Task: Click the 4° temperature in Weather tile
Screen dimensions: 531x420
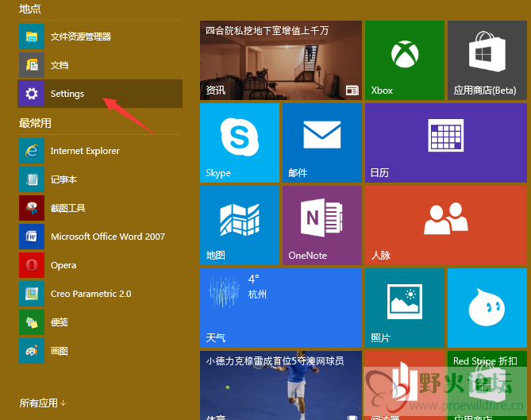Action: pos(254,279)
